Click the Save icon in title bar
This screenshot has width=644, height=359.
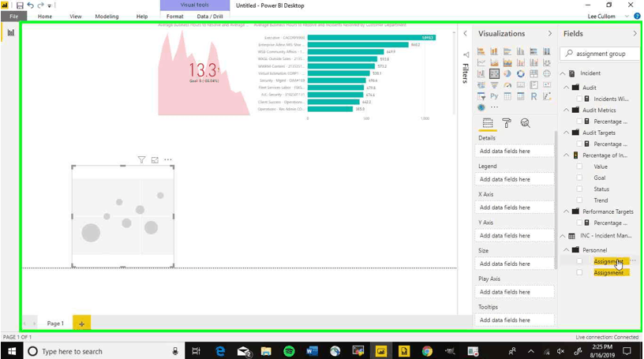(20, 6)
